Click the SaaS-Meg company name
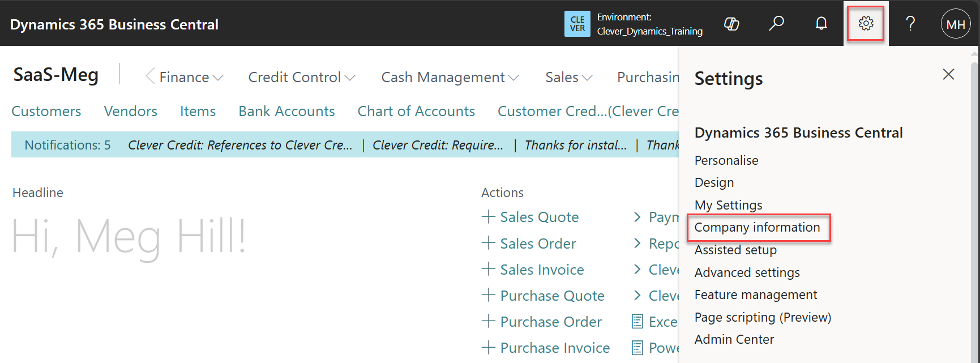980x363 pixels. coord(55,75)
